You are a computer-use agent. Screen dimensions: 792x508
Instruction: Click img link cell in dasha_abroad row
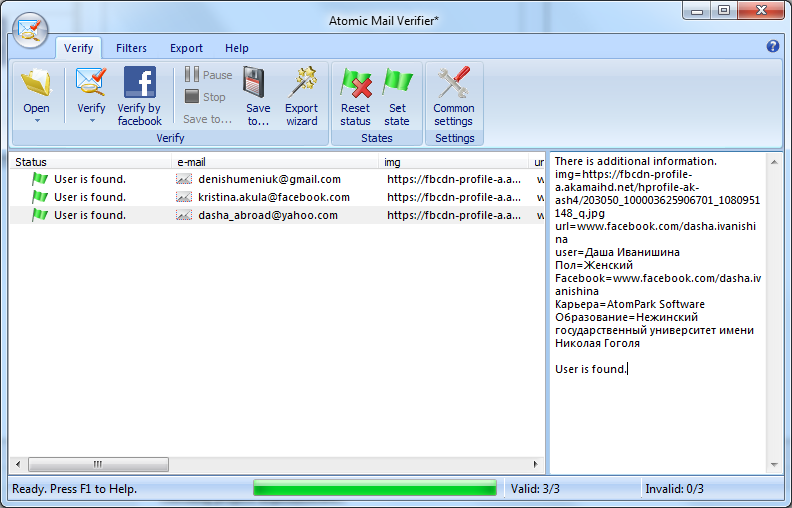tap(454, 216)
